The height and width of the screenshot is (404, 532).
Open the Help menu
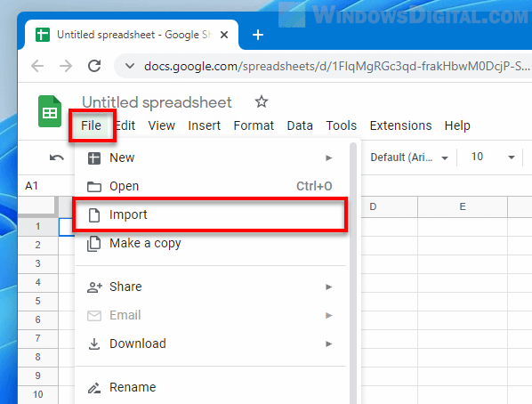[x=457, y=125]
